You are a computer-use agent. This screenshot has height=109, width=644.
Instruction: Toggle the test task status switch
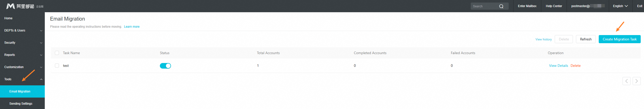coord(165,66)
